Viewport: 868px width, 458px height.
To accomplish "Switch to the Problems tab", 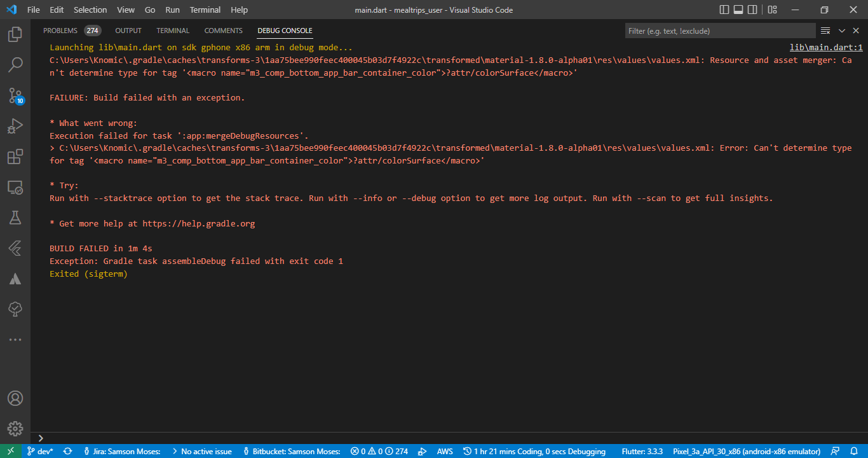I will (72, 31).
